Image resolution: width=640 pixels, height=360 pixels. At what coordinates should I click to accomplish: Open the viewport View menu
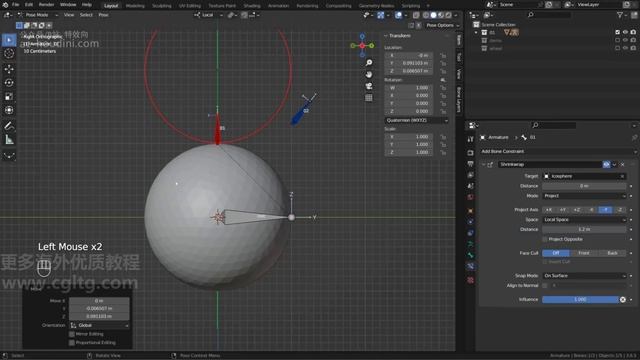tap(69, 15)
